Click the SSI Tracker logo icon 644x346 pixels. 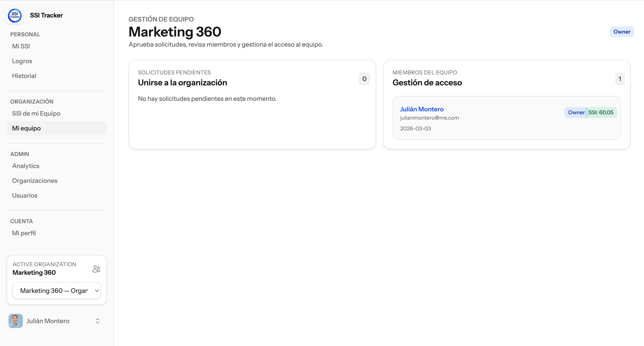point(15,15)
